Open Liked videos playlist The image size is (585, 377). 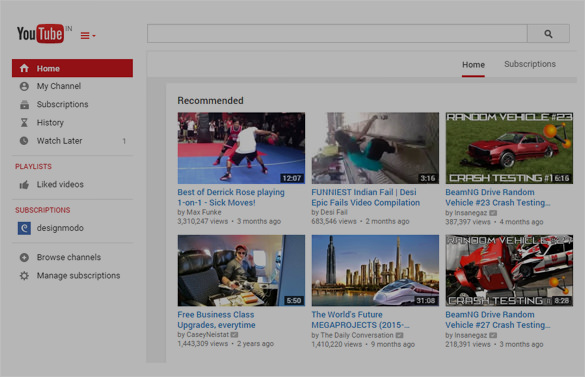tap(60, 184)
